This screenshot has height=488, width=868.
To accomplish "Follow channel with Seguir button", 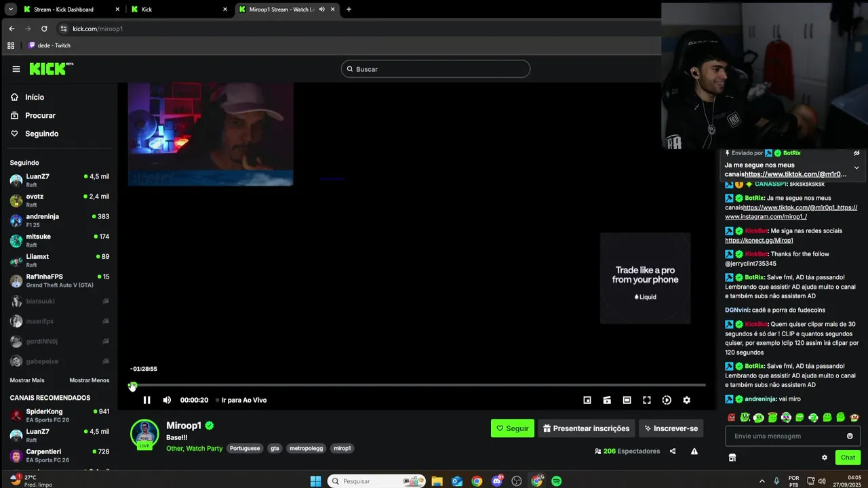I will (512, 428).
